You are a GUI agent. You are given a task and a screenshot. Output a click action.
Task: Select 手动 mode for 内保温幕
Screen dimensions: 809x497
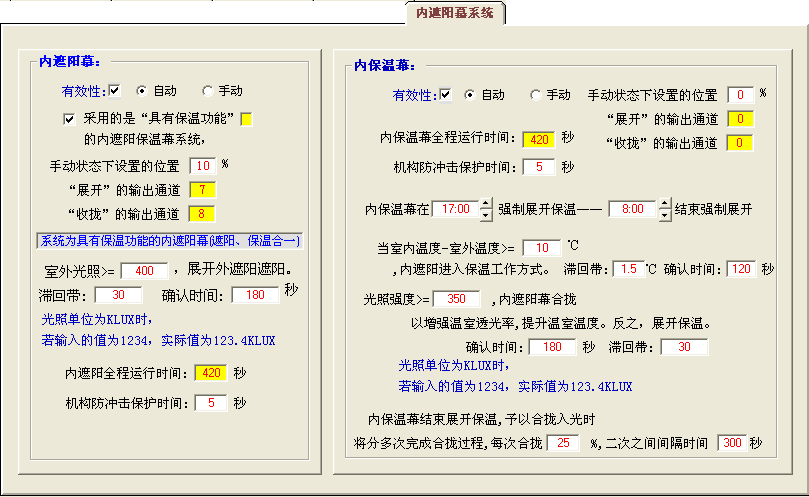[536, 95]
